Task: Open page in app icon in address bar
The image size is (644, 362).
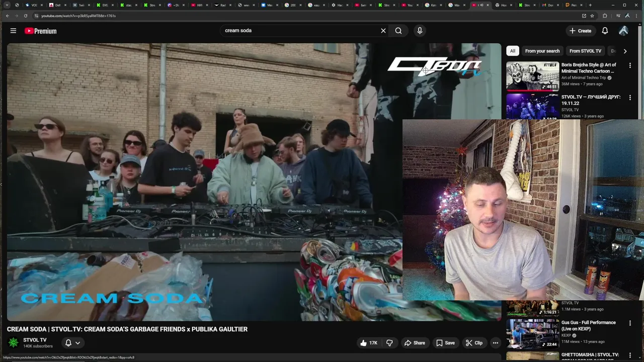Action: (584, 16)
